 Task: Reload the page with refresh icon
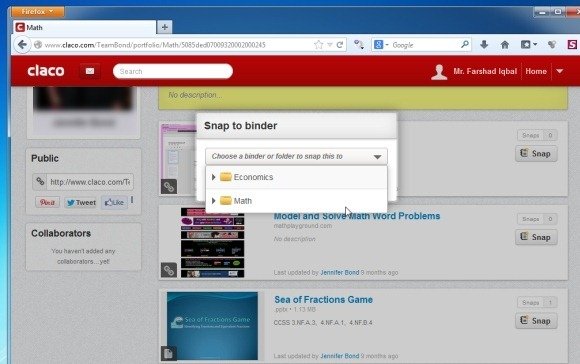coord(340,45)
